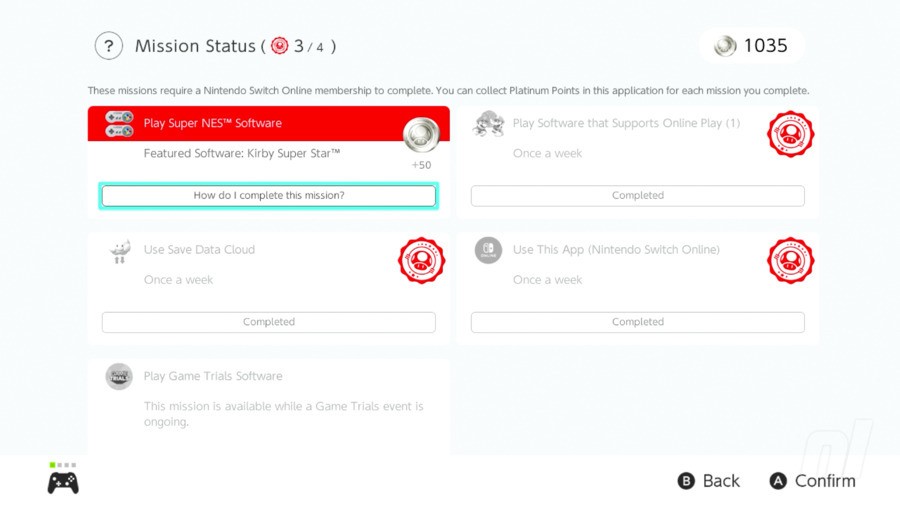Viewport: 900px width, 506px height.
Task: Click the completed stamp on Use This App
Action: click(x=790, y=260)
